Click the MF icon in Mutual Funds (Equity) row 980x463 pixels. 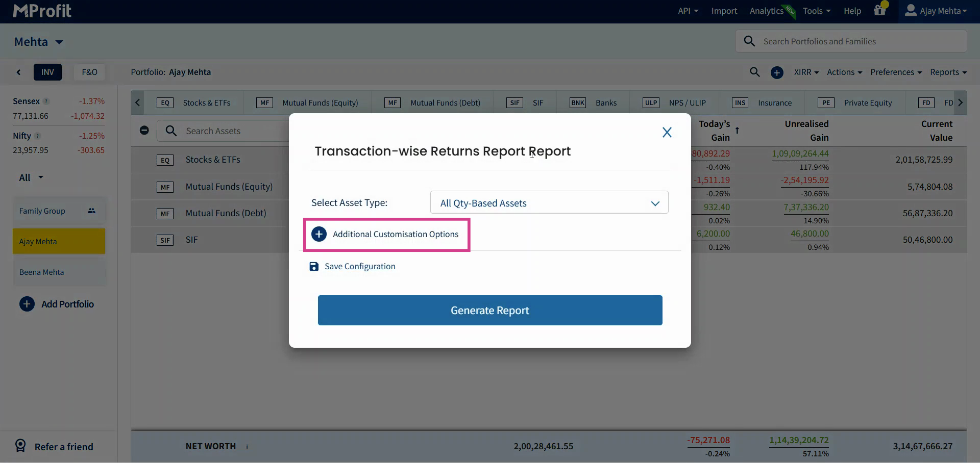[x=165, y=187]
